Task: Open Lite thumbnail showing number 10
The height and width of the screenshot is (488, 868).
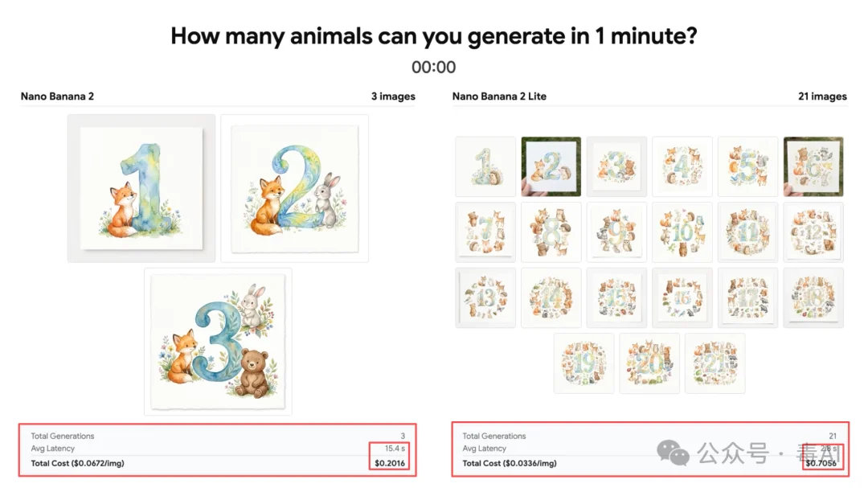Action: click(682, 232)
